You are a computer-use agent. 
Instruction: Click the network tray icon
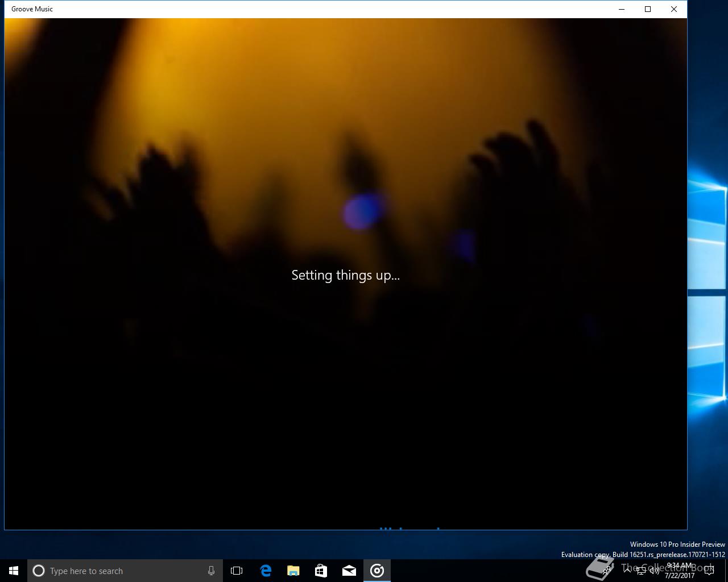641,571
